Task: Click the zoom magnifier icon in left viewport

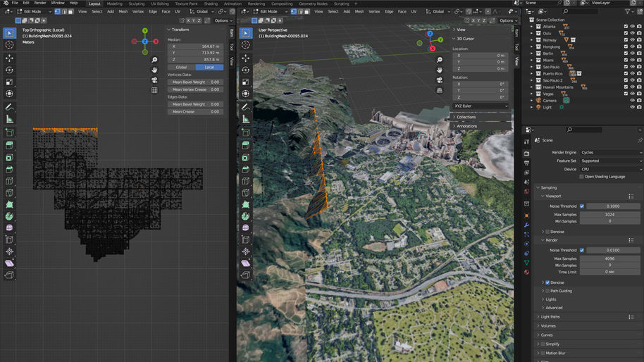Action: pos(154,60)
